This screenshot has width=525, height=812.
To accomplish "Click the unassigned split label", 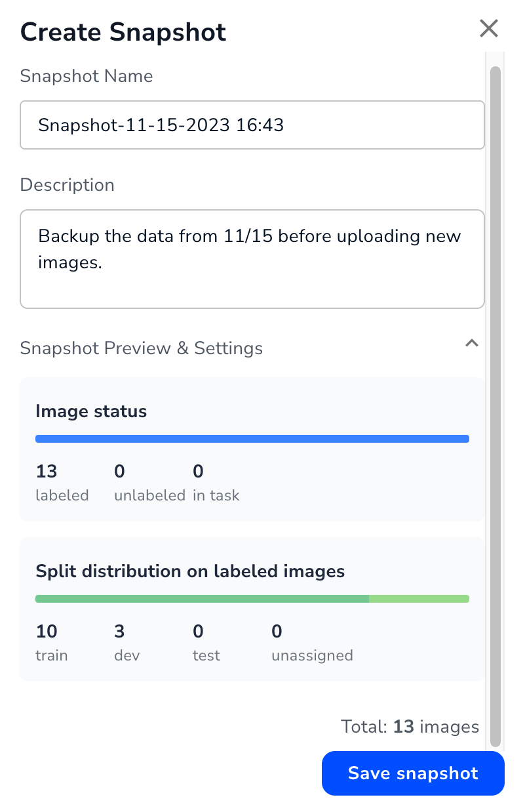I will (x=312, y=655).
